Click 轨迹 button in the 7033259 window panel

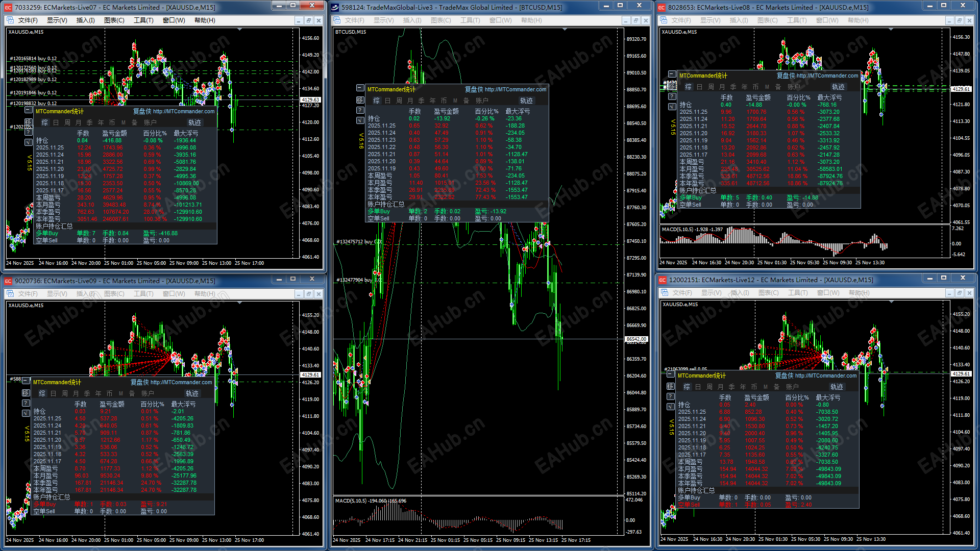click(194, 122)
